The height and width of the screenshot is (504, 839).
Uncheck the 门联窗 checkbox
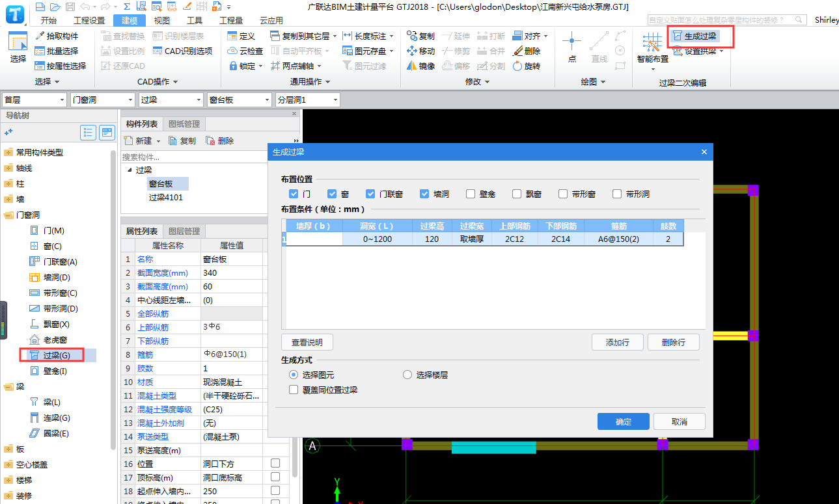[x=370, y=194]
